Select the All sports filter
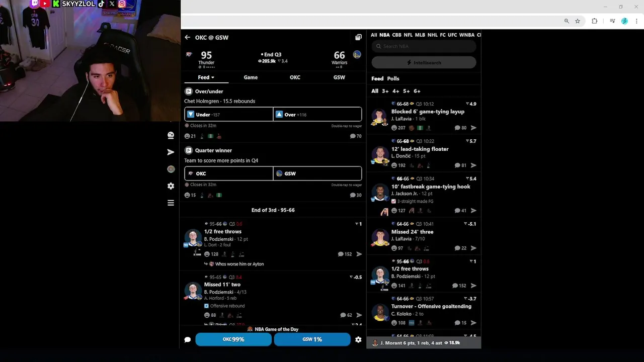This screenshot has width=644, height=362. (x=374, y=35)
